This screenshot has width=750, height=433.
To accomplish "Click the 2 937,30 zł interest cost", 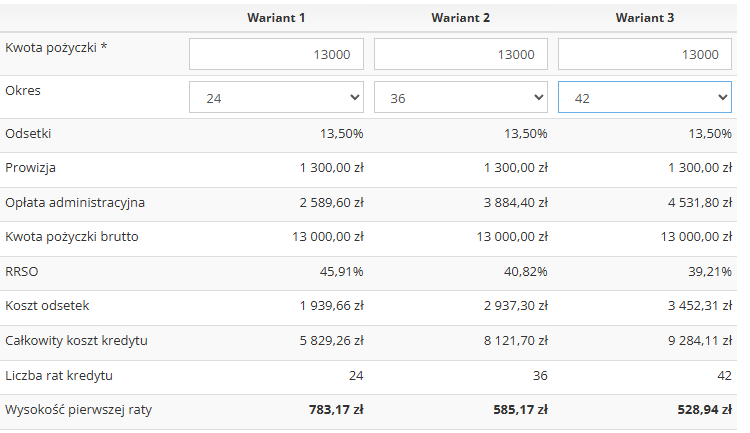I will click(x=516, y=305).
